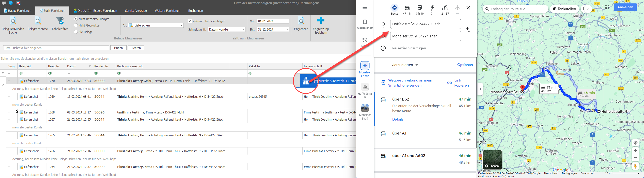The width and height of the screenshot is (644, 178).
Task: Show my location on the map
Action: click(x=635, y=143)
